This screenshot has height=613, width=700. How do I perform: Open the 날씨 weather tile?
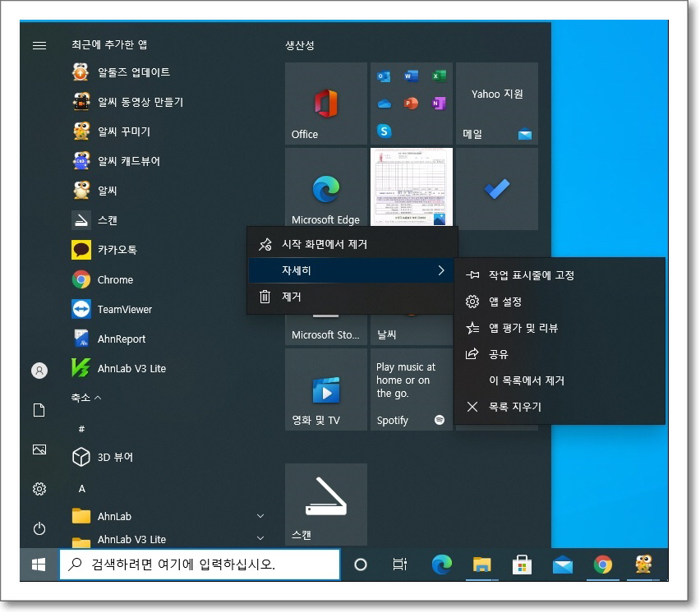(x=411, y=330)
